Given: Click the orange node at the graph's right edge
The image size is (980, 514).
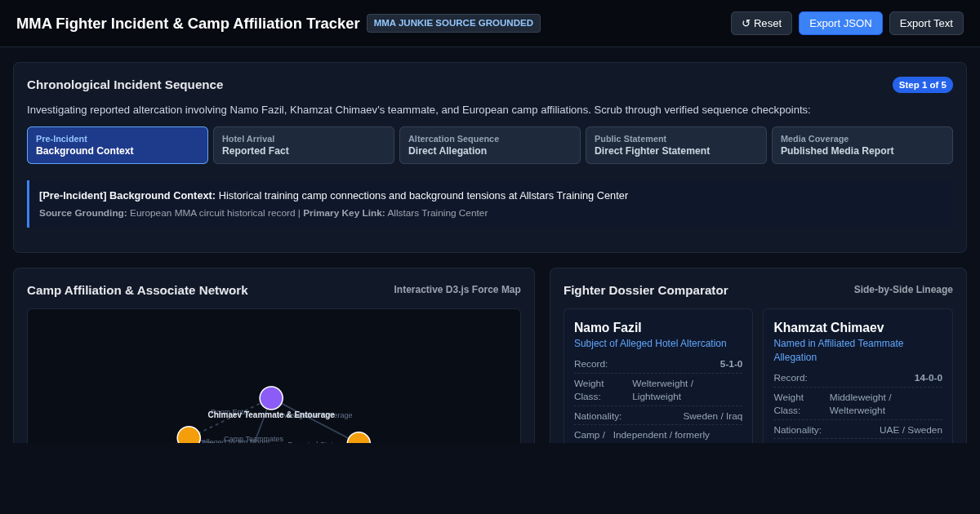Looking at the screenshot, I should point(359,439).
